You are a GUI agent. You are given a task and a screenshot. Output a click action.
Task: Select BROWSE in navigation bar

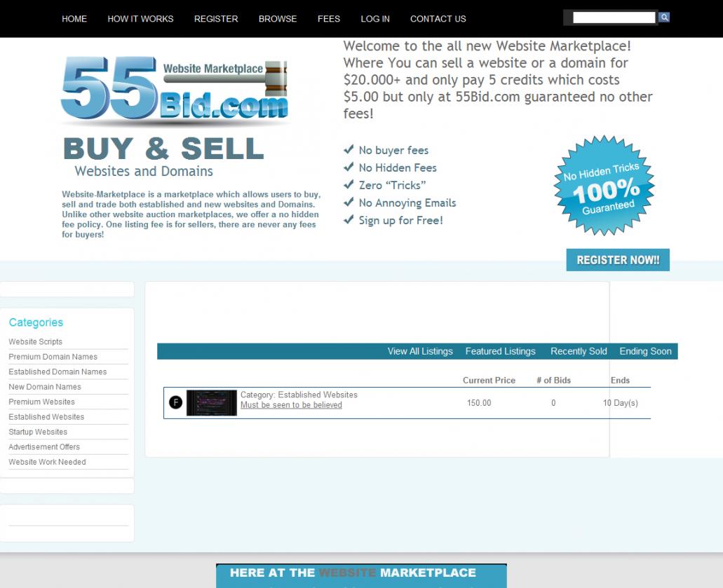(278, 19)
